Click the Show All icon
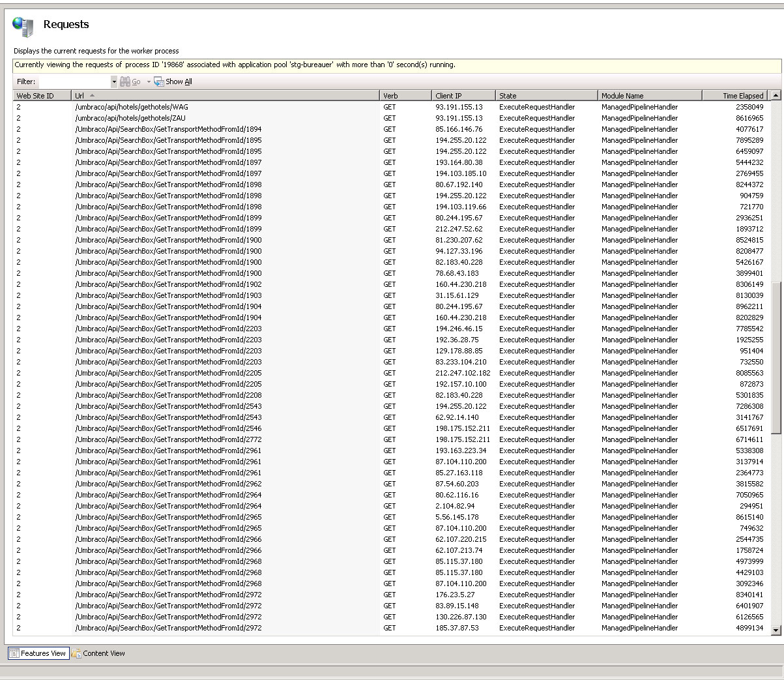The height and width of the screenshot is (680, 784). (x=158, y=81)
